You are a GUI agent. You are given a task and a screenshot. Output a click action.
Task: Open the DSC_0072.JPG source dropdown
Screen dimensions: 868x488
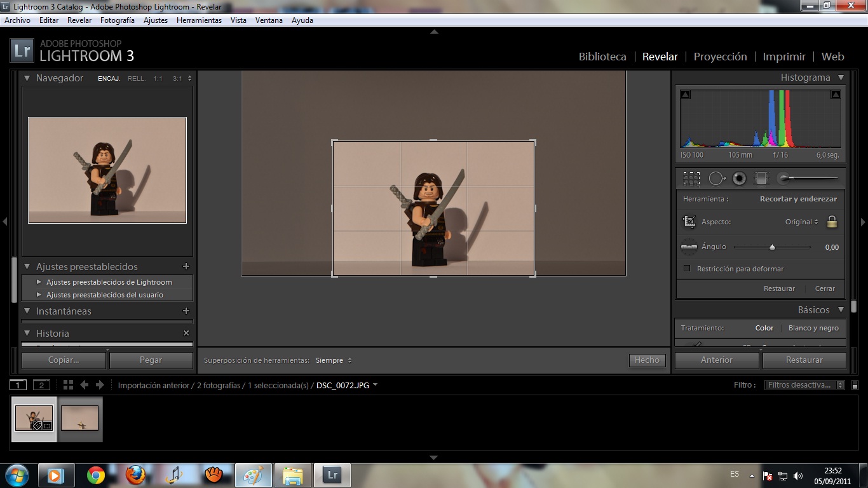point(347,385)
